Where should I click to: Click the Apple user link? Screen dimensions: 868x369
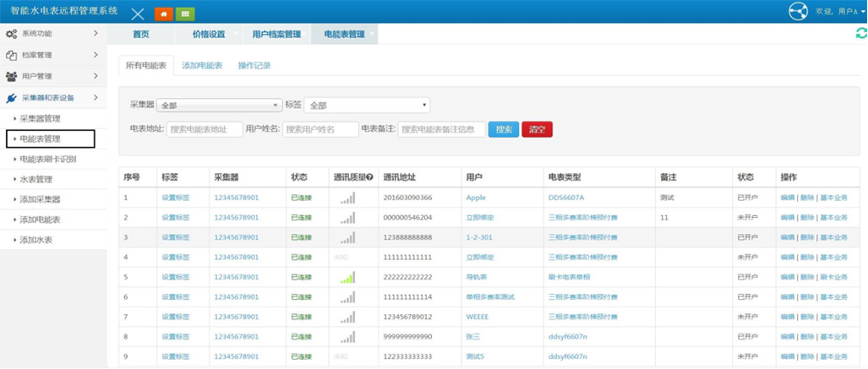476,198
